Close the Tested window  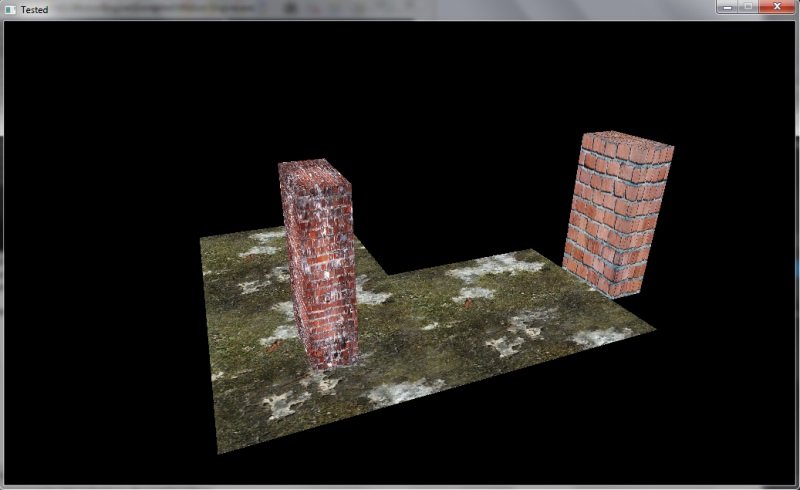click(x=777, y=7)
